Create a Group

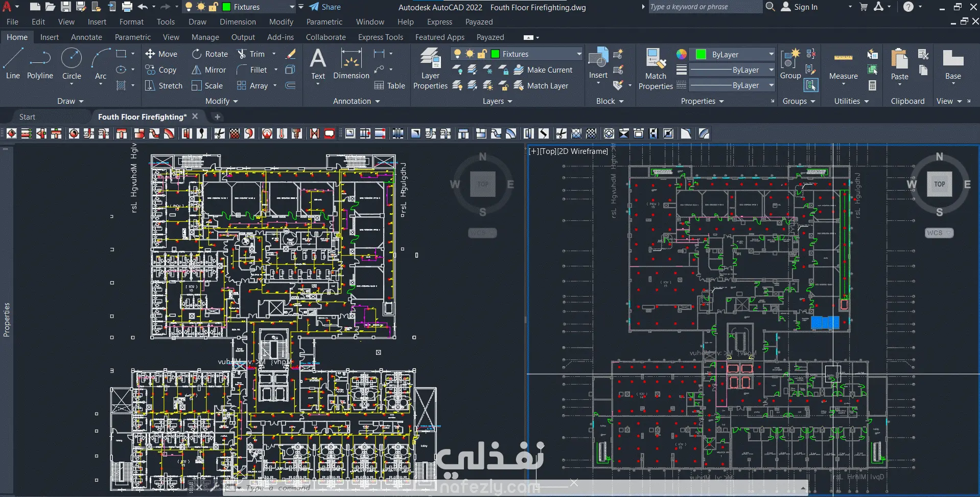point(790,64)
